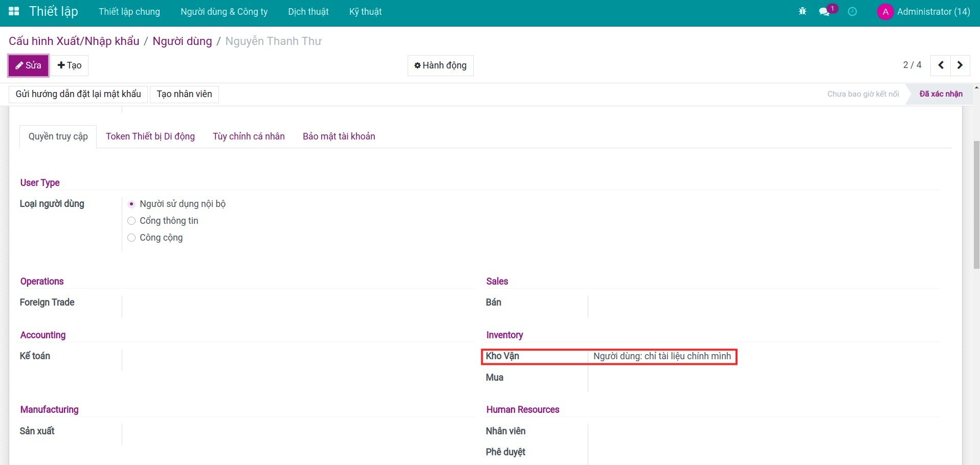Open the clock activities icon
Viewport: 980px width, 465px height.
[852, 11]
